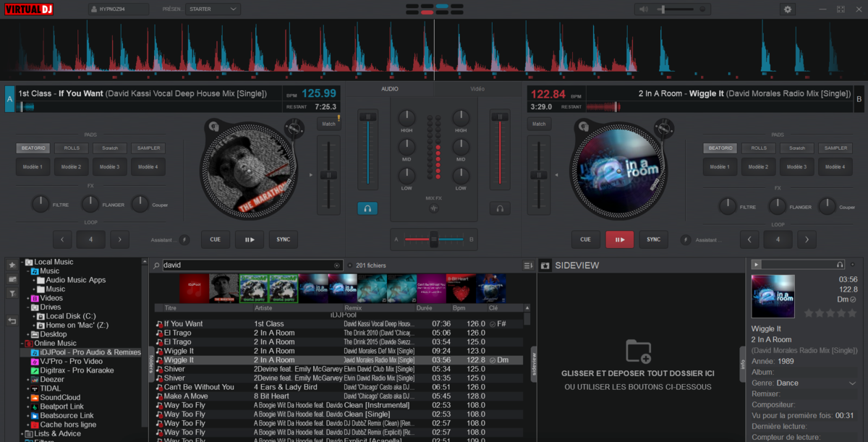Toggle the folders side tab
The image size is (868, 442).
(x=152, y=363)
